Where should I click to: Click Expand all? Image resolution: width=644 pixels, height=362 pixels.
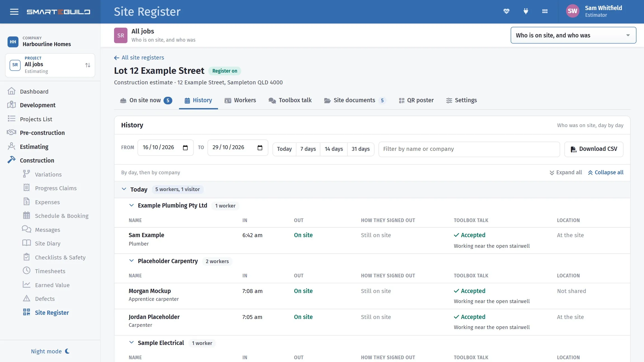pyautogui.click(x=566, y=172)
